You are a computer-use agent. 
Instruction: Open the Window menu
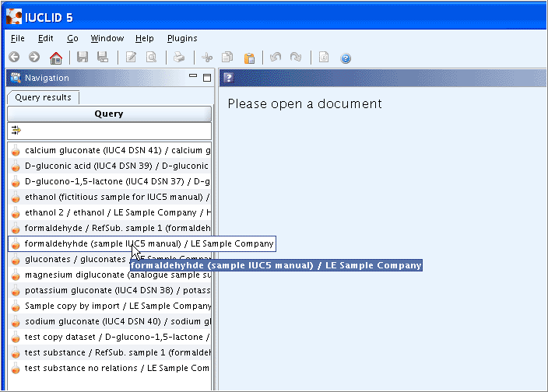[x=107, y=38]
